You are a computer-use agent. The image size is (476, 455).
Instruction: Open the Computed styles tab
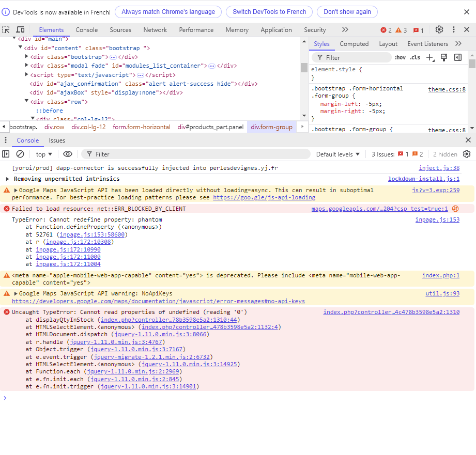[354, 44]
